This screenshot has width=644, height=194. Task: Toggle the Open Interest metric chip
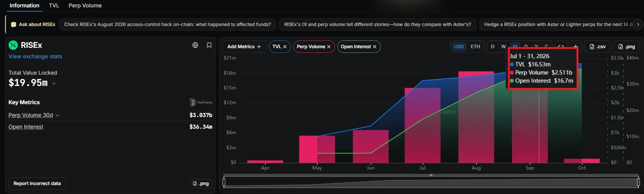pyautogui.click(x=359, y=47)
